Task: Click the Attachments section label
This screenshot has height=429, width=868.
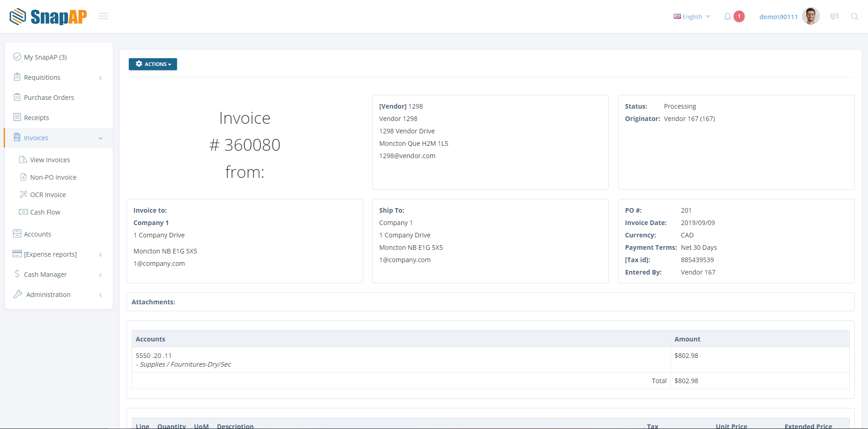Action: click(x=153, y=302)
